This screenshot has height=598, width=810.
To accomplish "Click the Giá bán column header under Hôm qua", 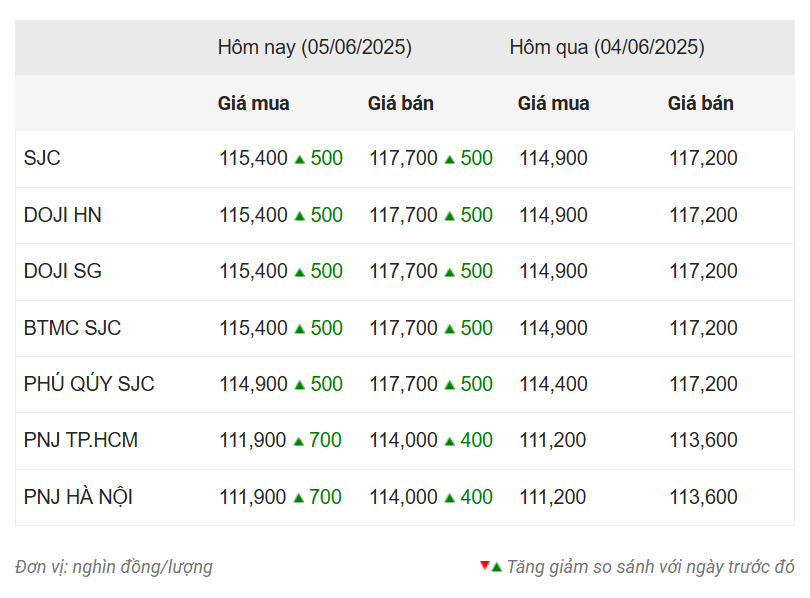I will pos(700,103).
